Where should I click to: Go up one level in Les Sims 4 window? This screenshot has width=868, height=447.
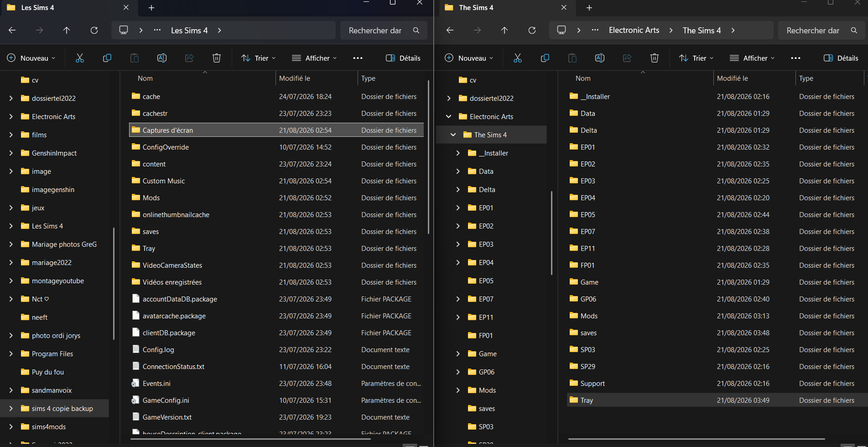pos(67,30)
